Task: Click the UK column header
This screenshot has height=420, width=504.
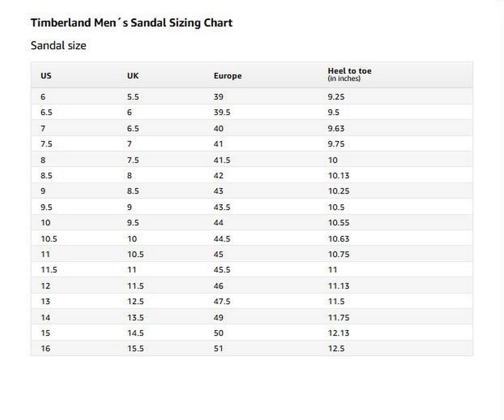Action: (133, 76)
